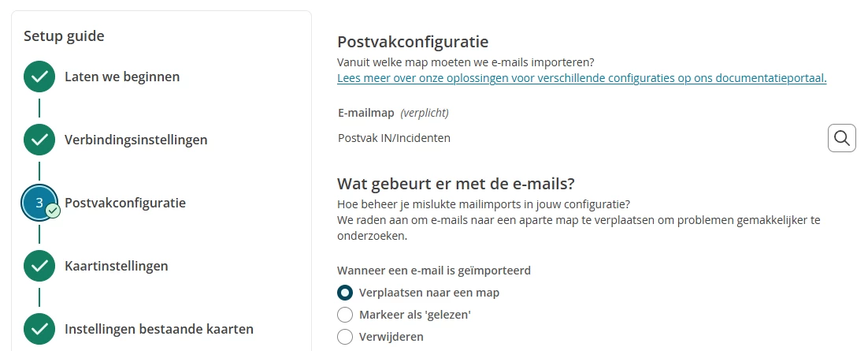Click small green check badge on step 3
Image resolution: width=868 pixels, height=351 pixels.
pos(53,211)
